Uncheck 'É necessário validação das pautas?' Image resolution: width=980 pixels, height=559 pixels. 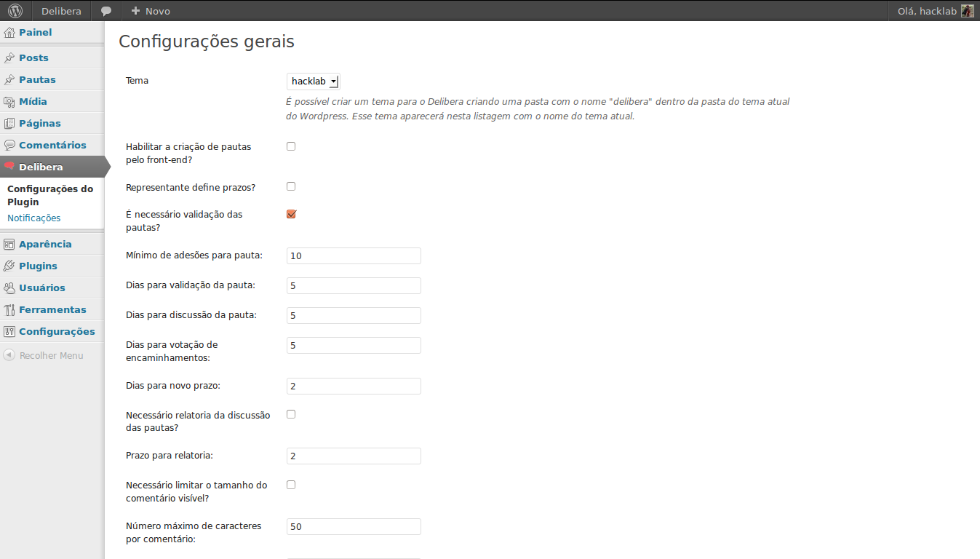tap(291, 214)
